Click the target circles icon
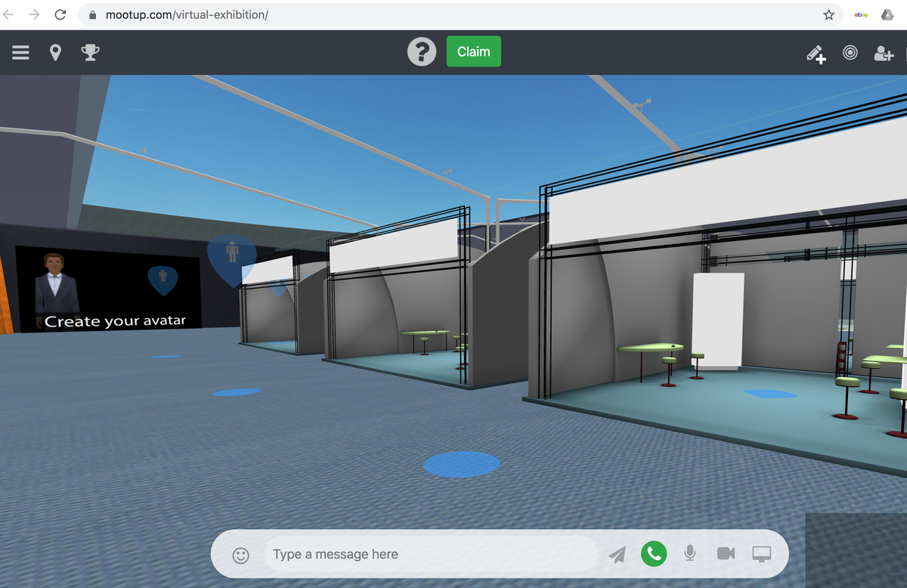Screen dimensions: 907x588 pyautogui.click(x=850, y=52)
